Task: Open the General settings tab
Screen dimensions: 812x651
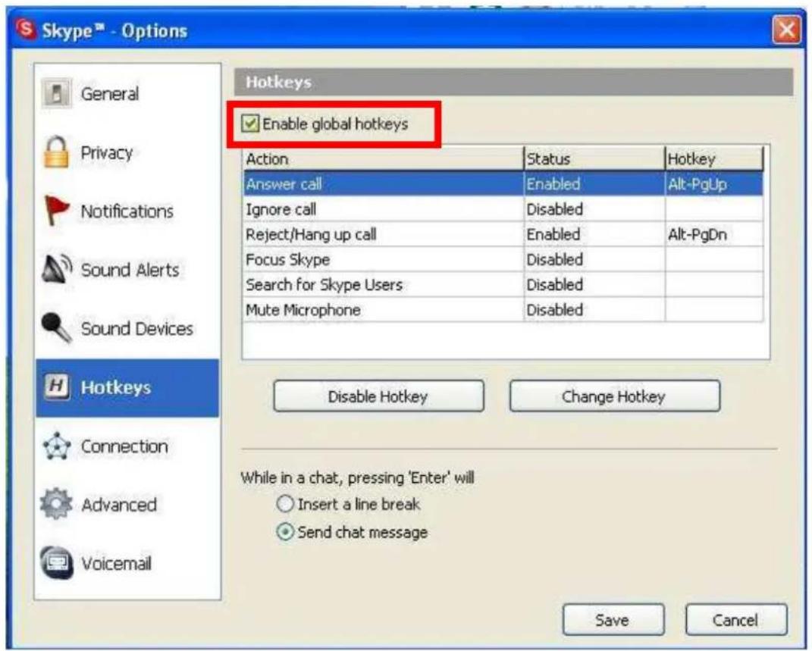Action: [127, 94]
